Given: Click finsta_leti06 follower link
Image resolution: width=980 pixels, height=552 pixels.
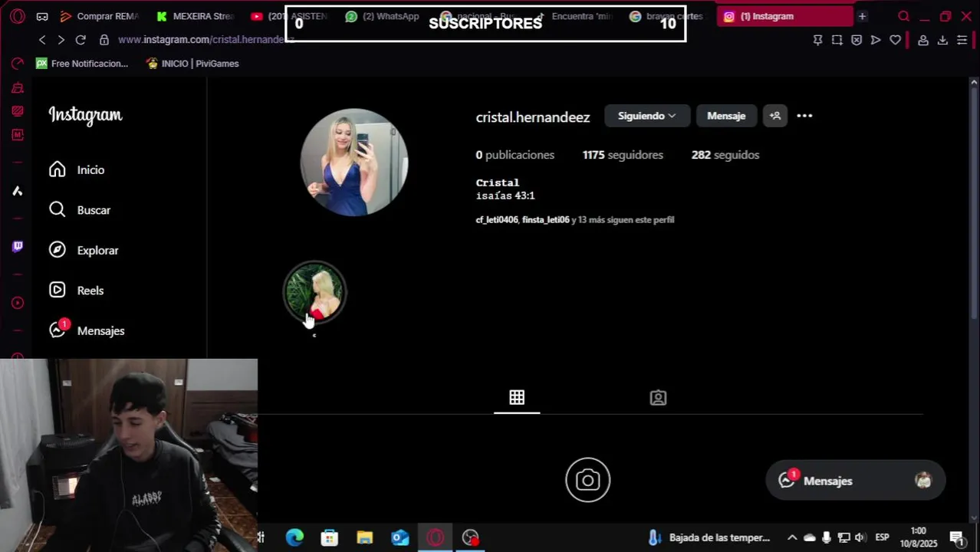Looking at the screenshot, I should pyautogui.click(x=545, y=220).
